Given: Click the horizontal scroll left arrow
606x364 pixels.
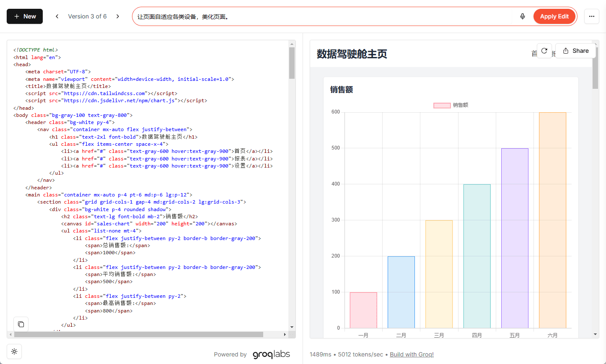Looking at the screenshot, I should click(10, 334).
